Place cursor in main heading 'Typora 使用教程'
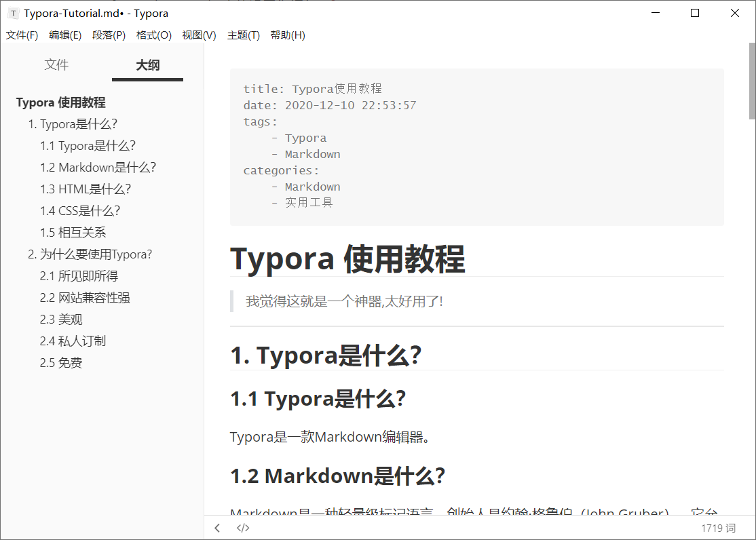The width and height of the screenshot is (756, 540). click(347, 259)
